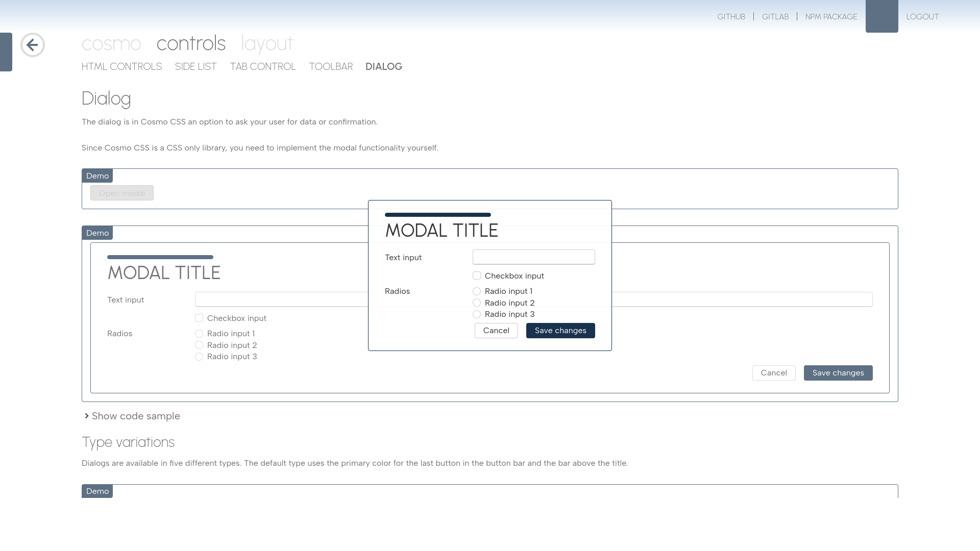This screenshot has height=551, width=980.
Task: Select Radio input 2 in modal dialog
Action: 477,303
